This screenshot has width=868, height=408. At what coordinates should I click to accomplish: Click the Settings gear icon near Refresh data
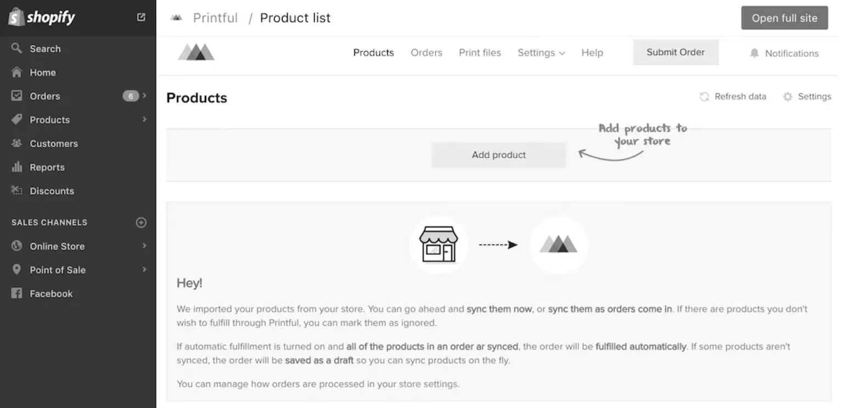click(787, 97)
